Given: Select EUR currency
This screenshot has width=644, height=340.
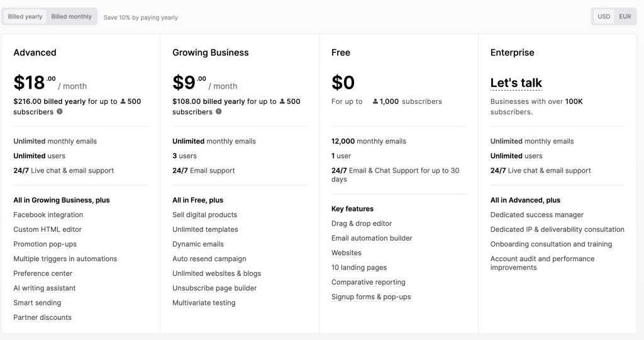Looking at the screenshot, I should (x=625, y=16).
